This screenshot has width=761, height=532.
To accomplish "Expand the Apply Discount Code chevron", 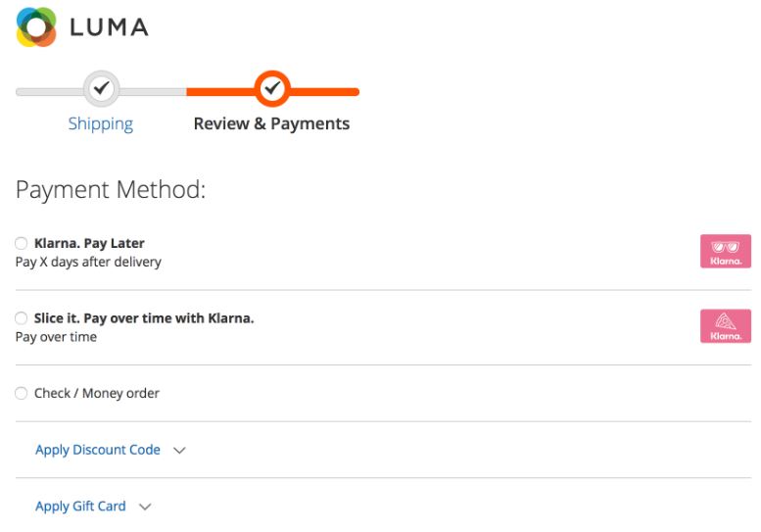I will (179, 451).
